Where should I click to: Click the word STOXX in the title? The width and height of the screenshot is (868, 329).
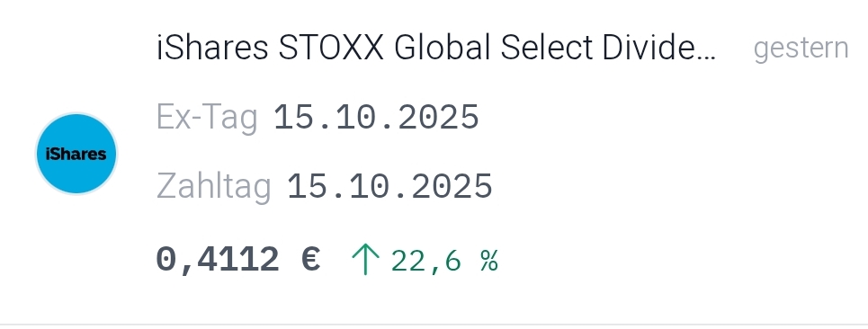coord(331,48)
